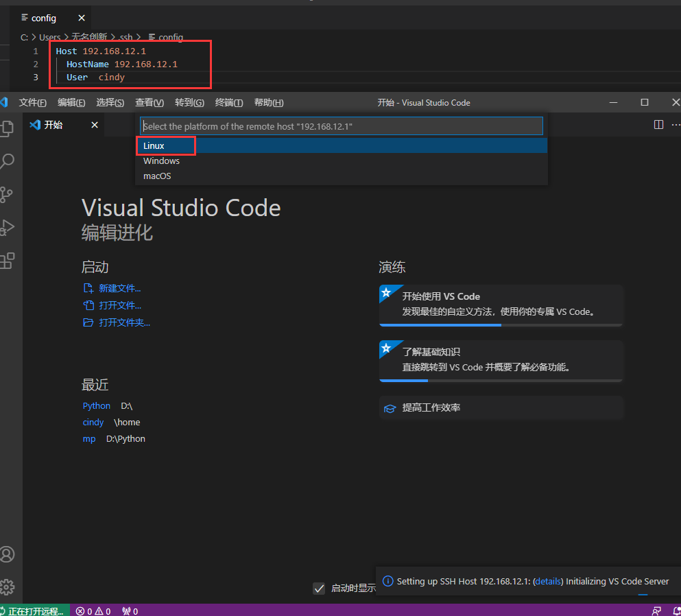The image size is (681, 616).
Task: Open the editor more actions ellipsis
Action: tap(676, 125)
